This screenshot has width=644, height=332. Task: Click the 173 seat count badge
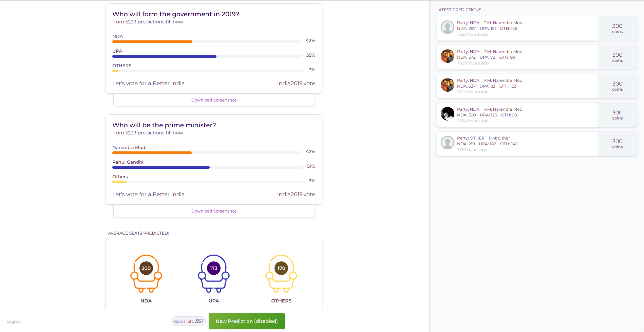214,268
